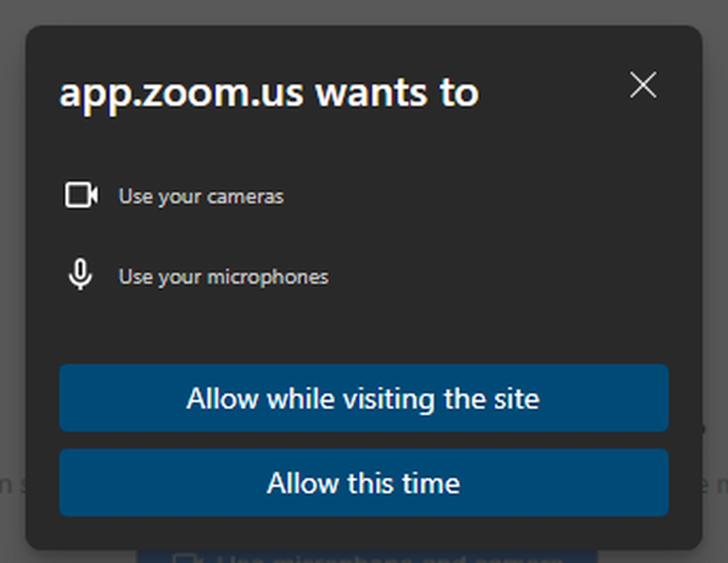
Task: Click the words 'wants to' in the heading
Action: click(397, 92)
